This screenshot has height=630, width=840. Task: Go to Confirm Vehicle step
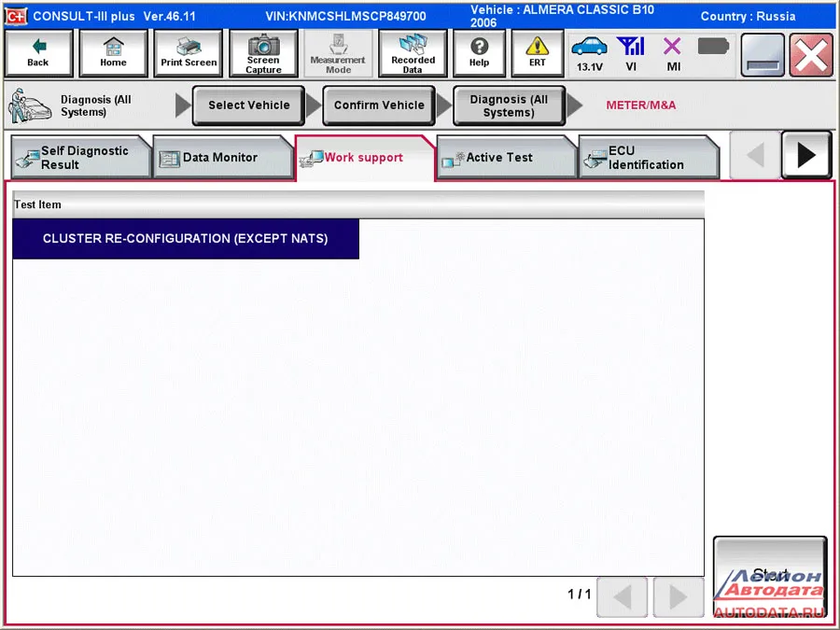pos(379,105)
